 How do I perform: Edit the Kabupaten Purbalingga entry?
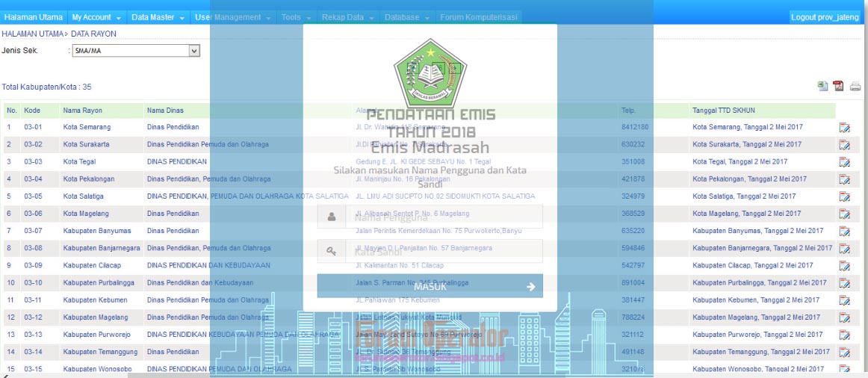click(x=845, y=283)
